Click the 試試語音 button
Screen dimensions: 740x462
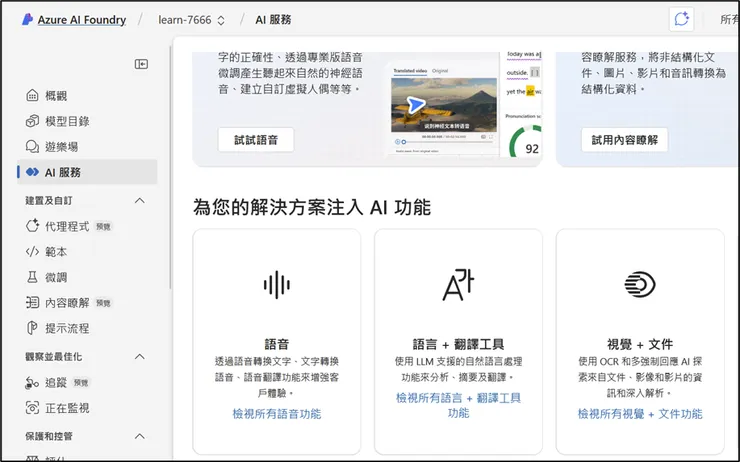(256, 140)
